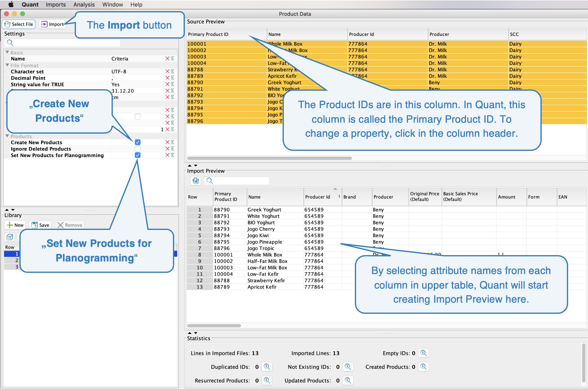Click Primary Product ID header in Source Preview
Screen dimensions: 588x389
(x=227, y=34)
